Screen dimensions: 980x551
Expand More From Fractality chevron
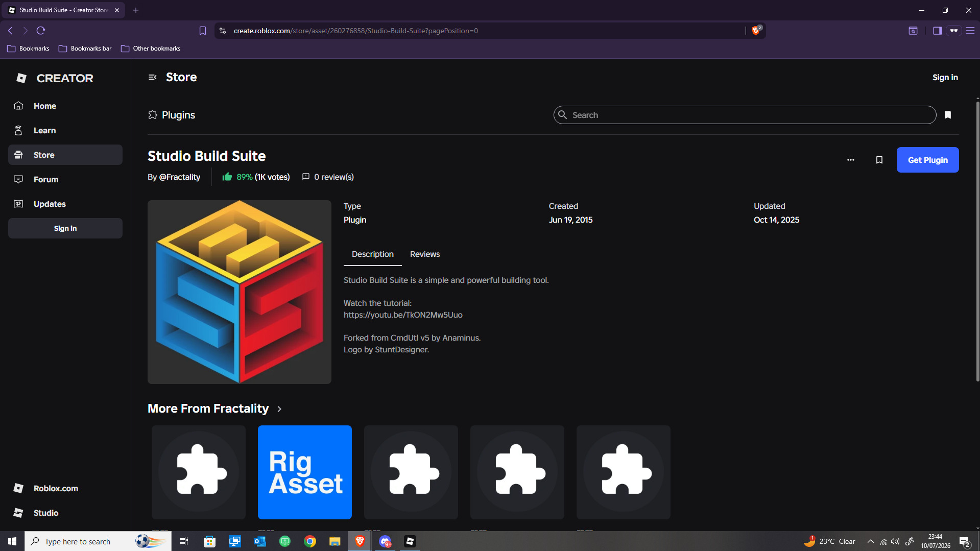(279, 409)
